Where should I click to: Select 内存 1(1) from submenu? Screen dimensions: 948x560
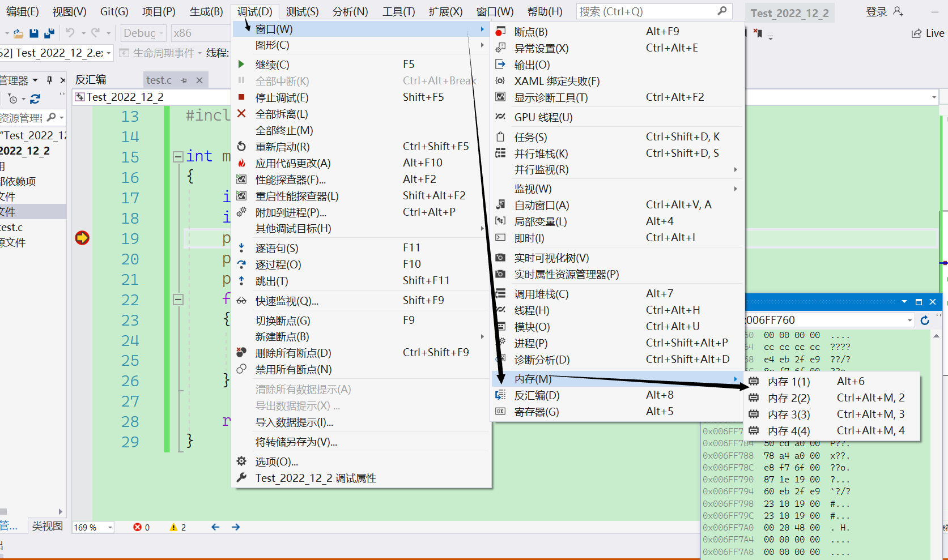pos(831,382)
